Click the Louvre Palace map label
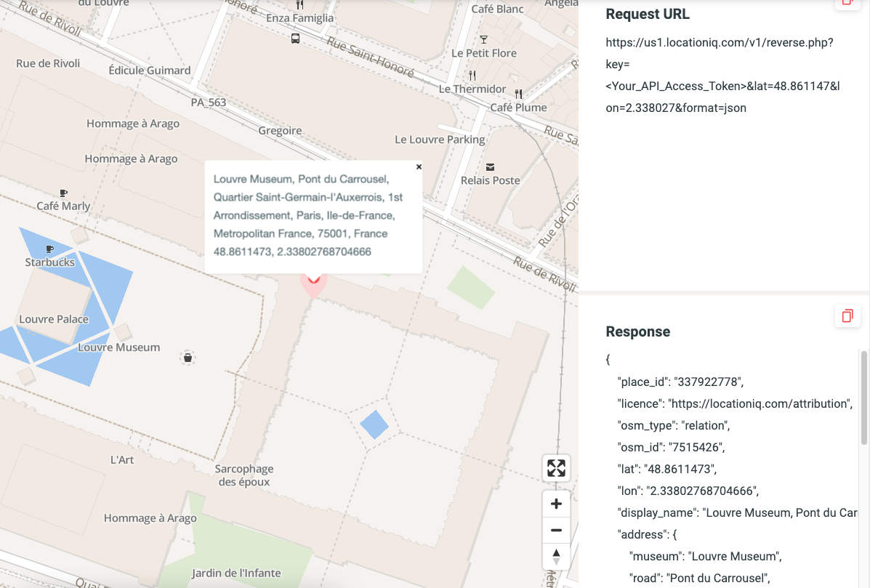The image size is (870, 588). pyautogui.click(x=54, y=319)
